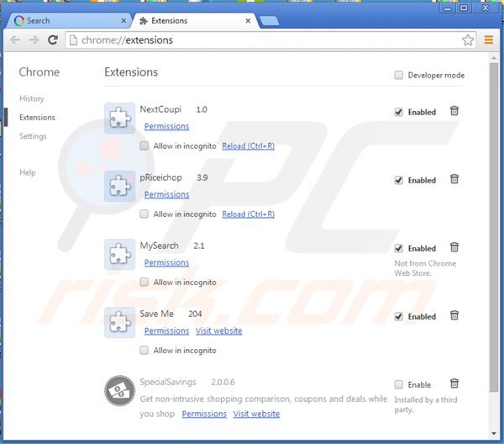
Task: Check Enable for SpecialSavings
Action: pyautogui.click(x=398, y=384)
